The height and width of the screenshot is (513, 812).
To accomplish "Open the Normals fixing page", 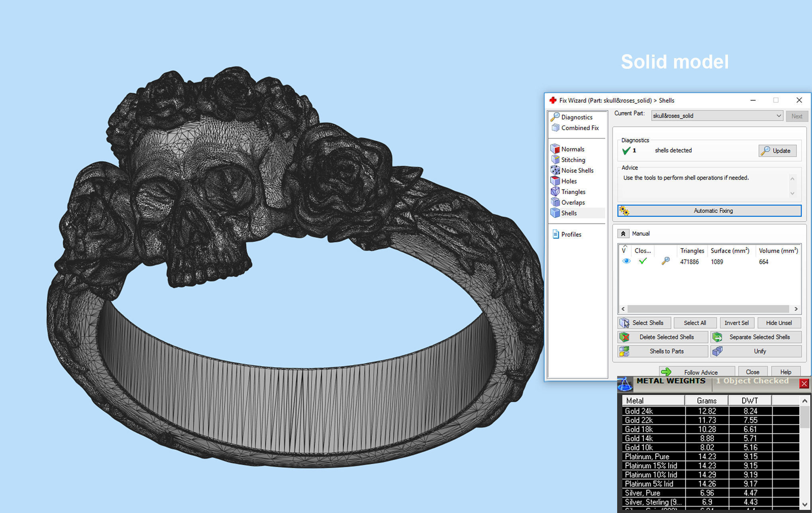I will [573, 149].
